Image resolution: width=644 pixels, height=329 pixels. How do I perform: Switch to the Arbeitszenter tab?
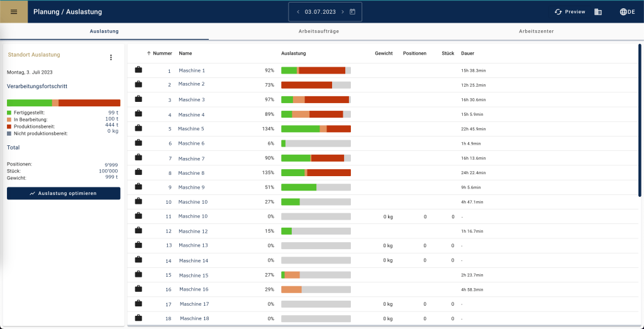(536, 31)
